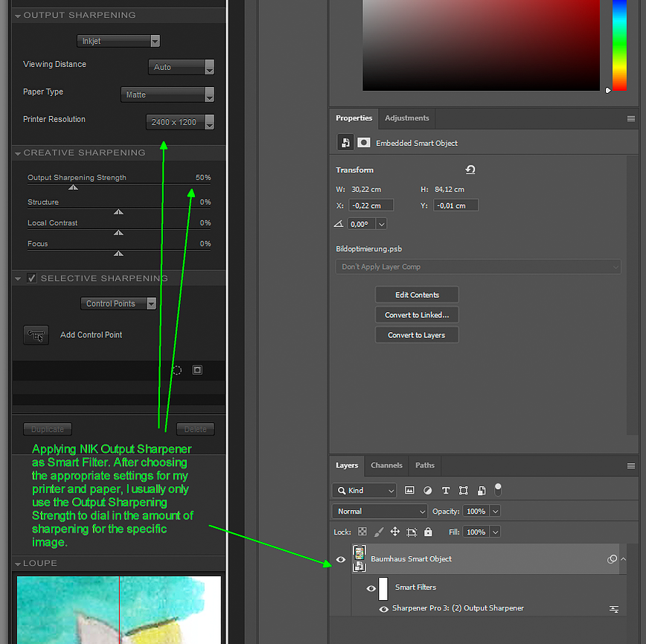Click the Focus slider handle
The width and height of the screenshot is (646, 644).
coord(118,254)
